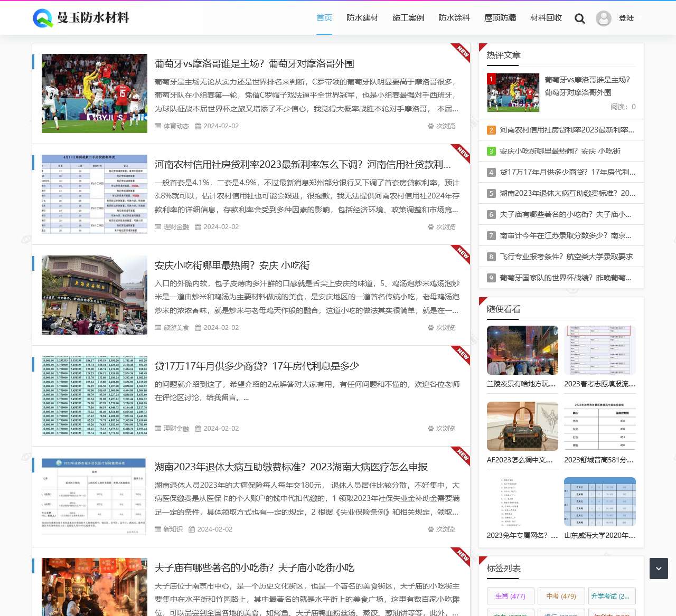Click the folder icon beside 新知识
The image size is (676, 616).
coord(157,529)
